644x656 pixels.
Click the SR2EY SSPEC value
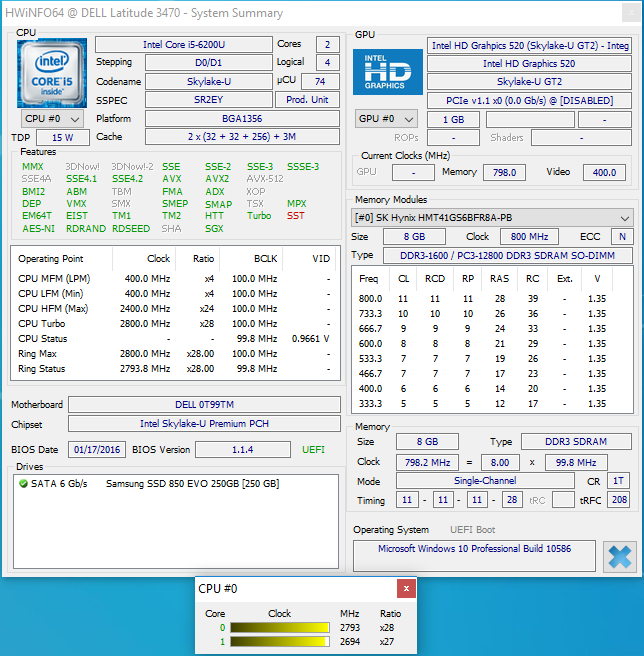pos(208,100)
